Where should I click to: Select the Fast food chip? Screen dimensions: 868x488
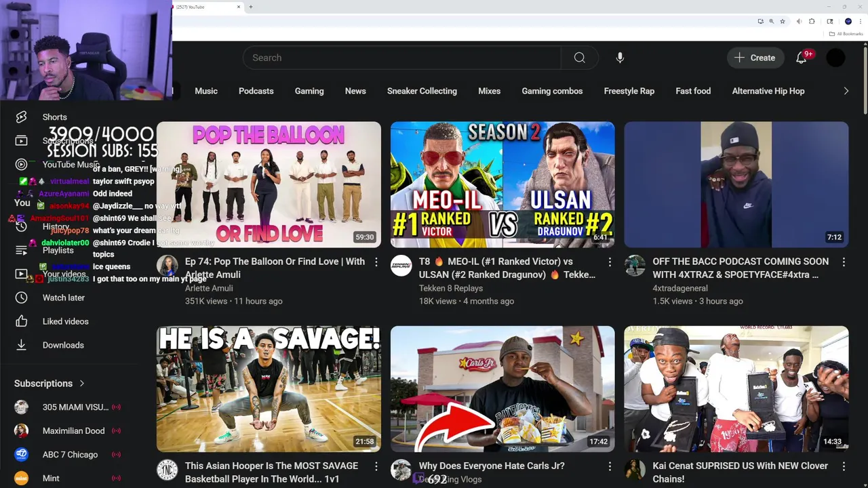tap(693, 91)
